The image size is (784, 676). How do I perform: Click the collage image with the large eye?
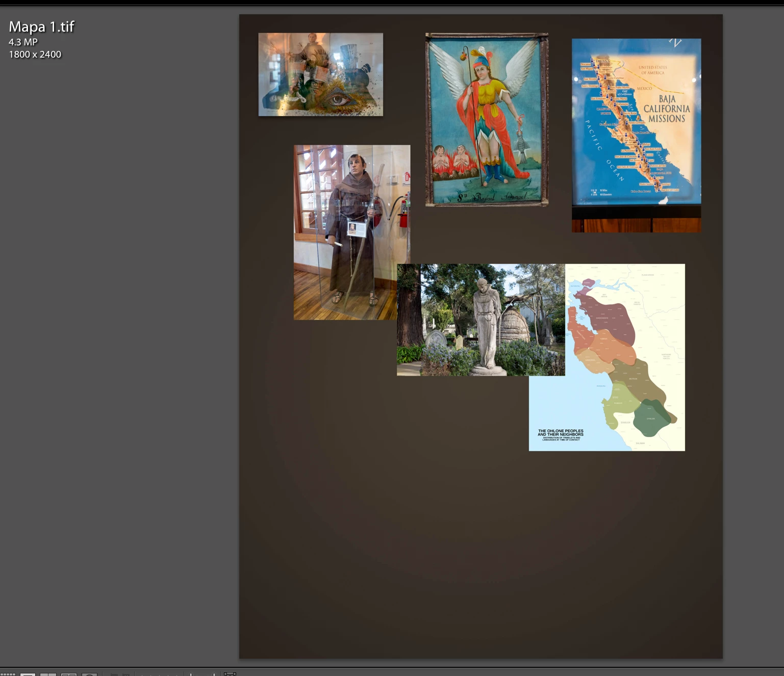click(x=320, y=74)
